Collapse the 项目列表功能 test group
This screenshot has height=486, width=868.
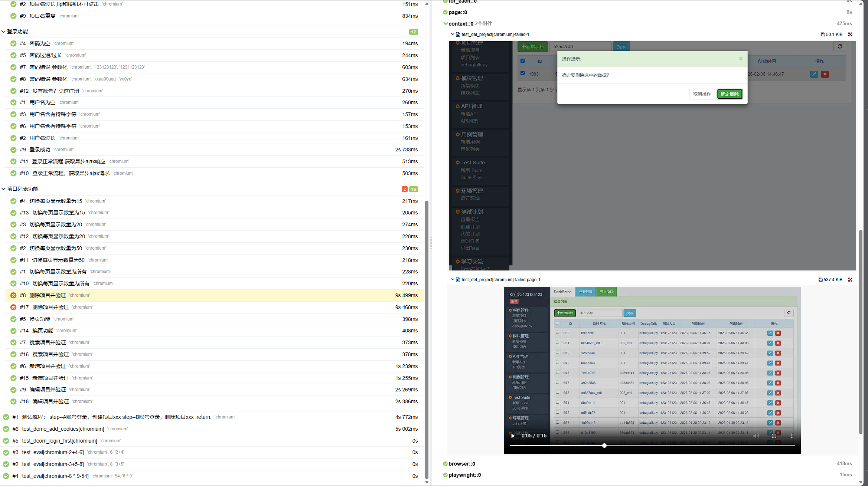coord(3,189)
